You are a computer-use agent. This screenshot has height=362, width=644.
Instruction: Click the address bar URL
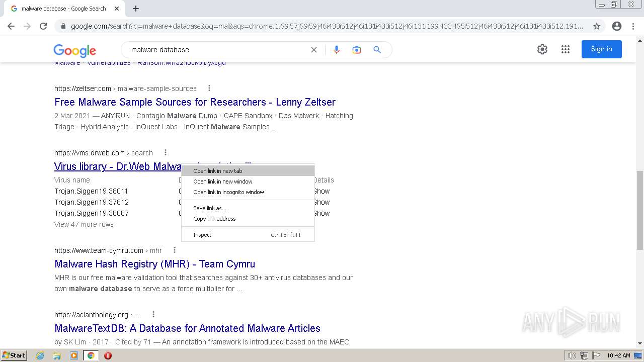327,26
